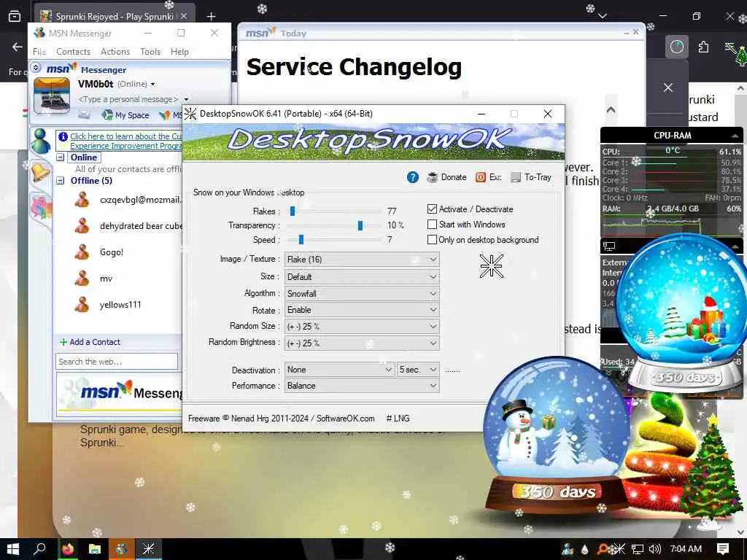The image size is (747, 560).
Task: Open Tools menu in MSN Messenger
Action: coord(150,52)
